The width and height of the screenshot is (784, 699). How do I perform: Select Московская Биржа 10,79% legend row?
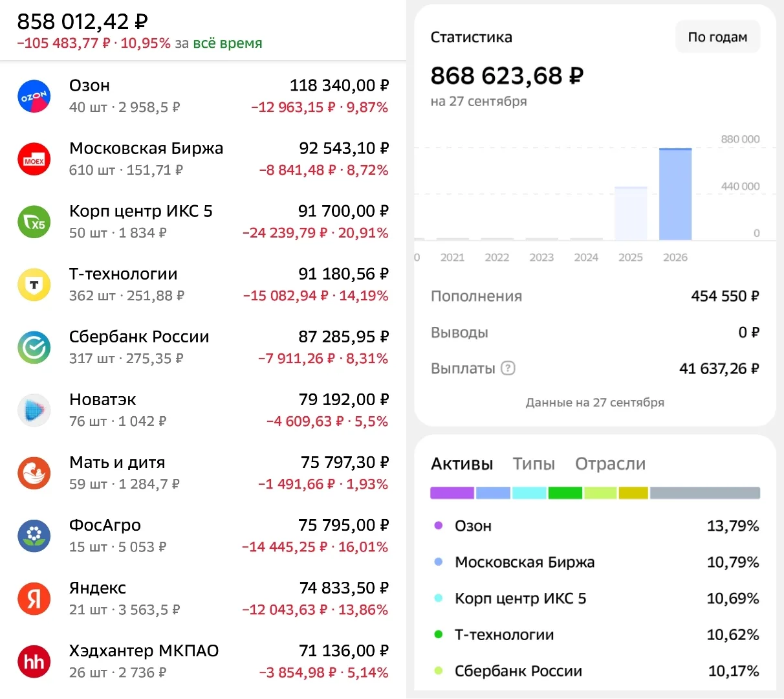[595, 562]
